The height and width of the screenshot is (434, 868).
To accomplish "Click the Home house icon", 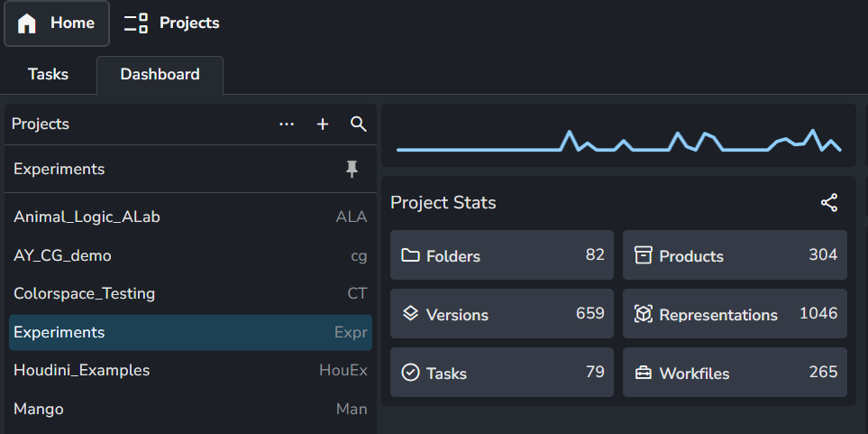I will (x=28, y=23).
